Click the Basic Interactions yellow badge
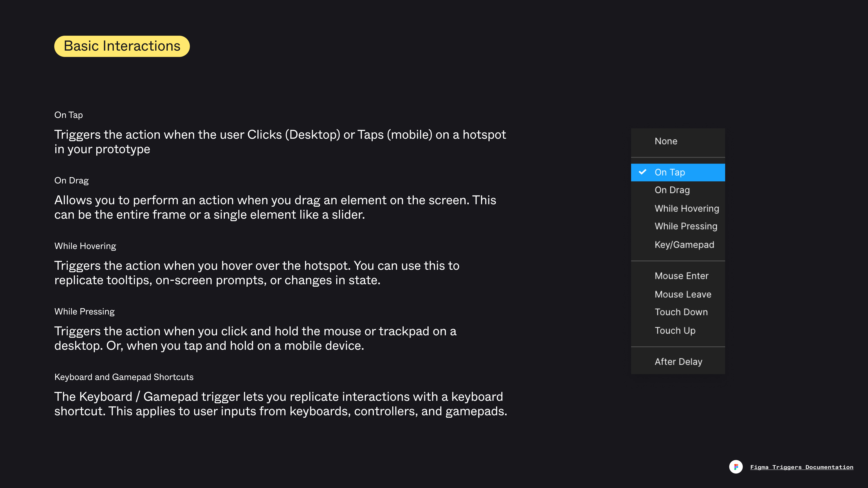This screenshot has height=488, width=868. click(122, 46)
